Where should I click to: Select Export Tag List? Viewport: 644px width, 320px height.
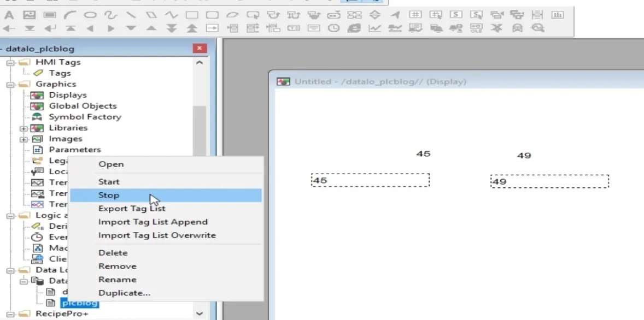[166, 209]
